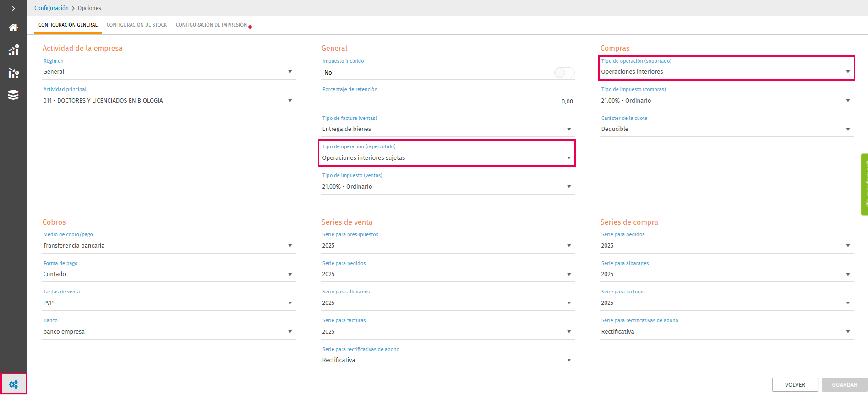Open purchase Serie para albaranes dropdown
The width and height of the screenshot is (868, 395).
pos(726,274)
